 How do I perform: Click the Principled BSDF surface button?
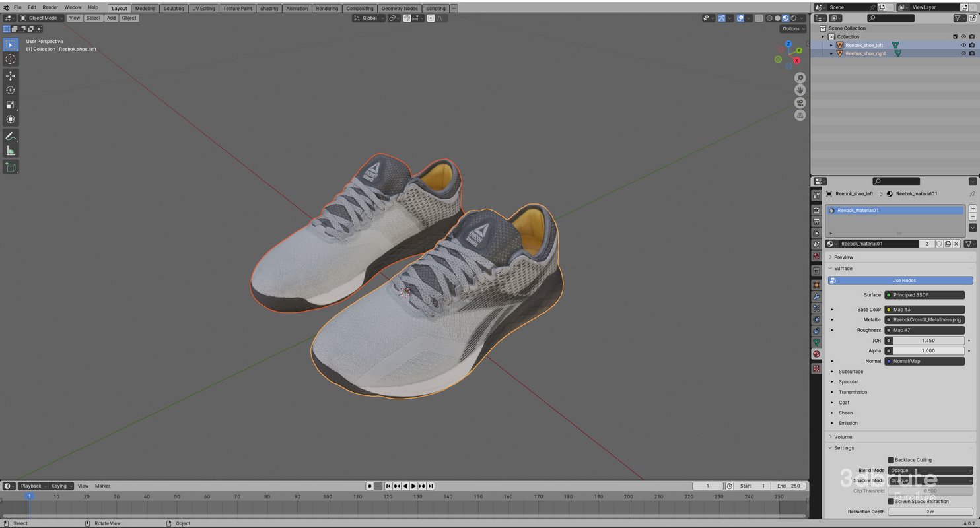pos(924,294)
